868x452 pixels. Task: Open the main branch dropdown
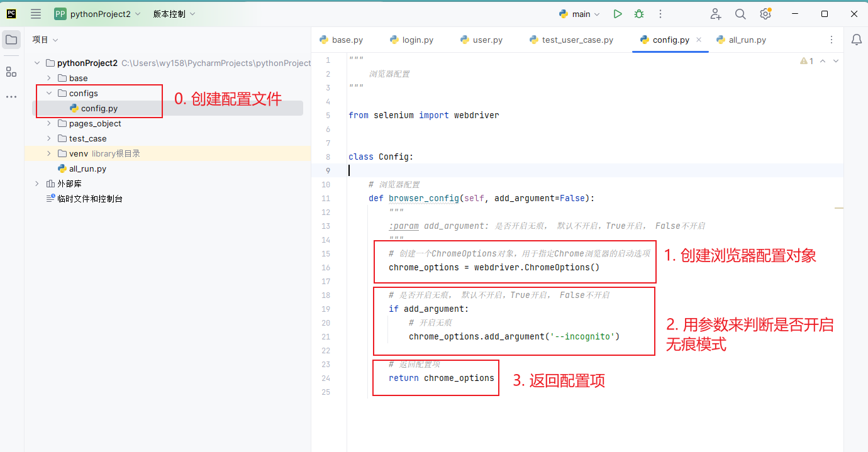pyautogui.click(x=579, y=13)
